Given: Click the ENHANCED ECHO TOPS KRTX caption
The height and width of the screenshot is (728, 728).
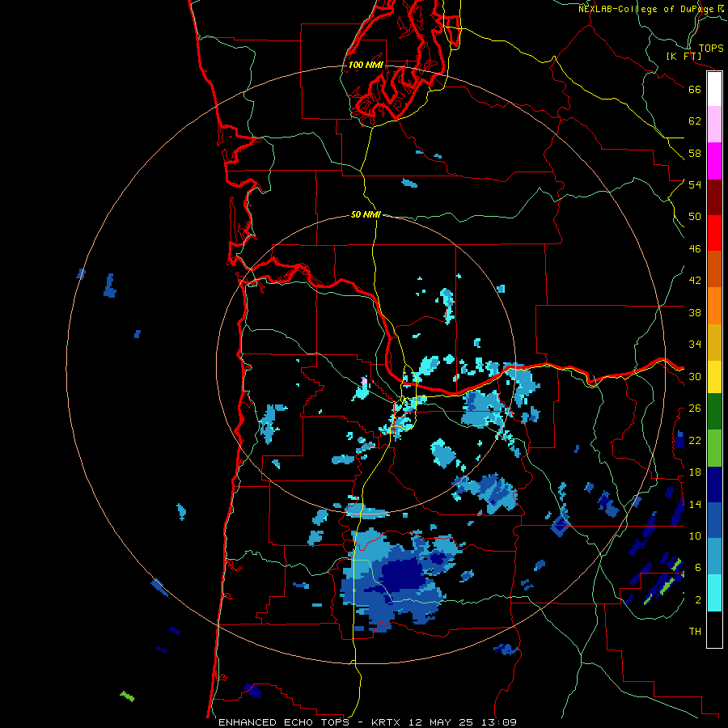Looking at the screenshot, I should tap(367, 722).
